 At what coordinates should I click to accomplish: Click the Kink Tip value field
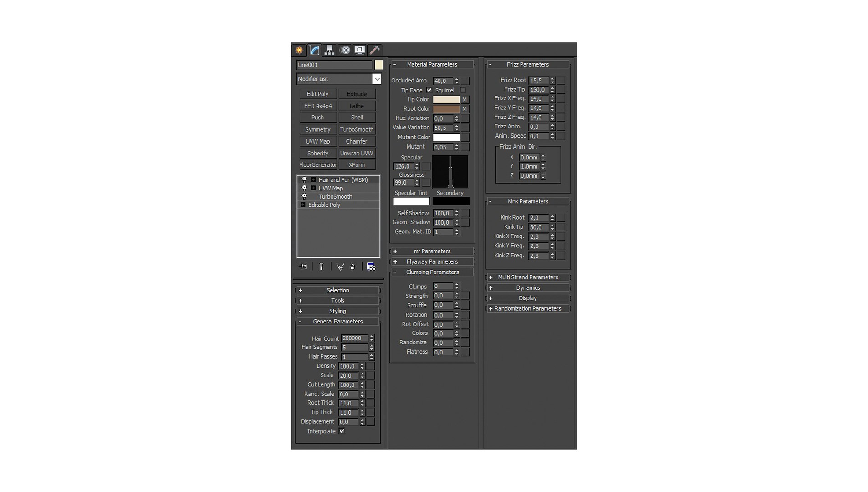click(x=538, y=227)
